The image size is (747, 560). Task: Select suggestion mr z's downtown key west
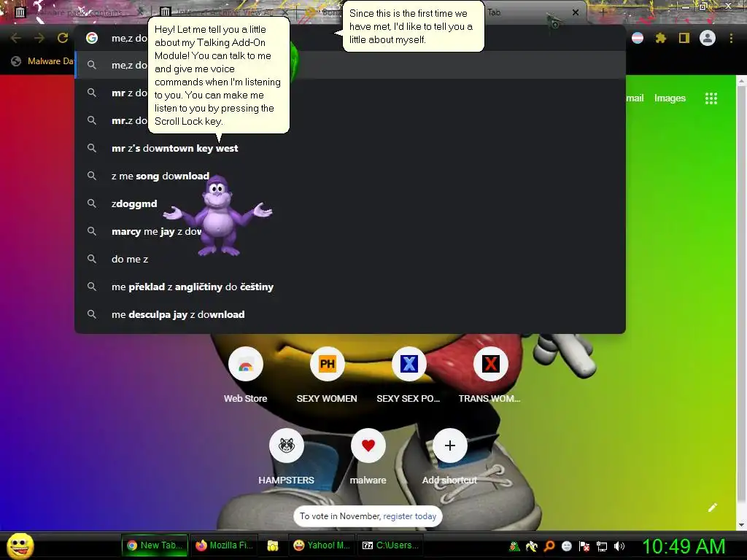point(350,148)
